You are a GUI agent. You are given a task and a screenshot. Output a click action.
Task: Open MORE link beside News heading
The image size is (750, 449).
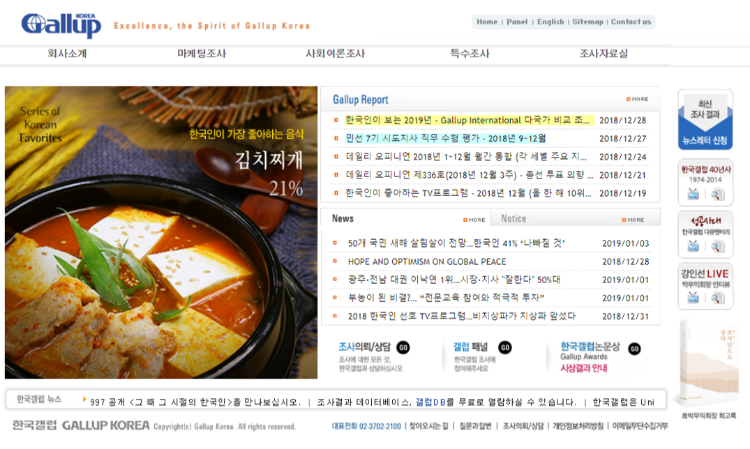tap(474, 220)
